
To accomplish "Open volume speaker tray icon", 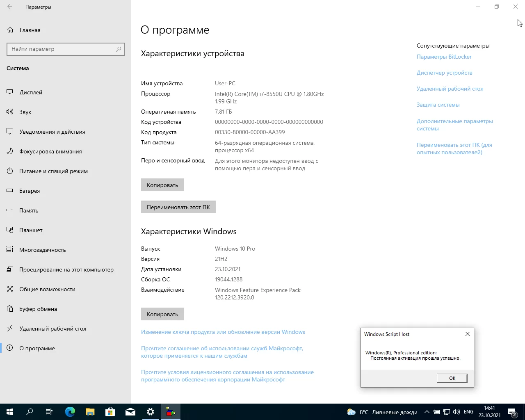I will click(457, 412).
